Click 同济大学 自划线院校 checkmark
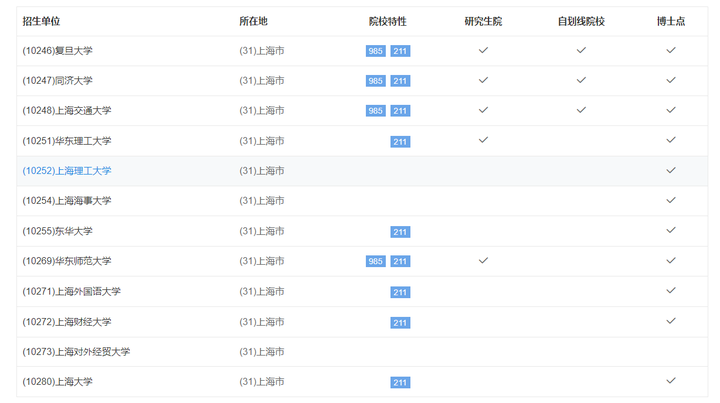Image resolution: width=720 pixels, height=403 pixels. 581,80
